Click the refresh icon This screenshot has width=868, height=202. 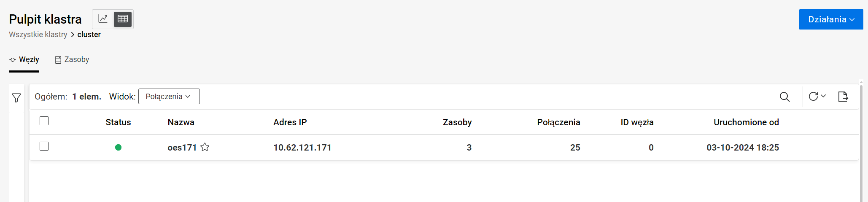click(x=813, y=97)
